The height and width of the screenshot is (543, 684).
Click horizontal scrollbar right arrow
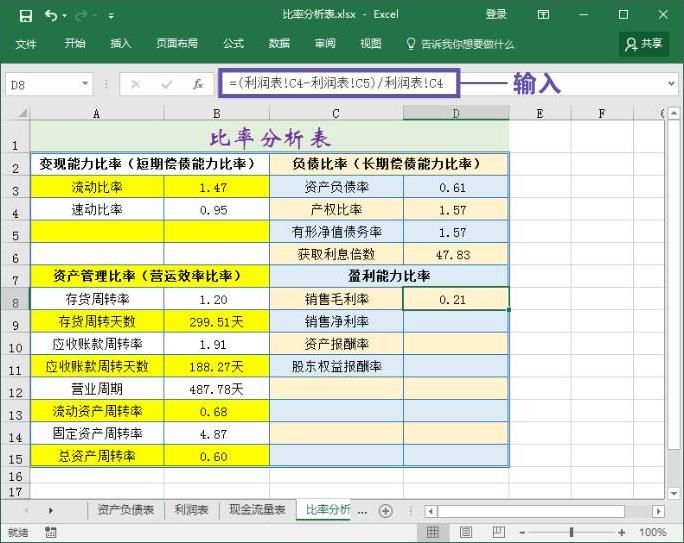click(658, 511)
